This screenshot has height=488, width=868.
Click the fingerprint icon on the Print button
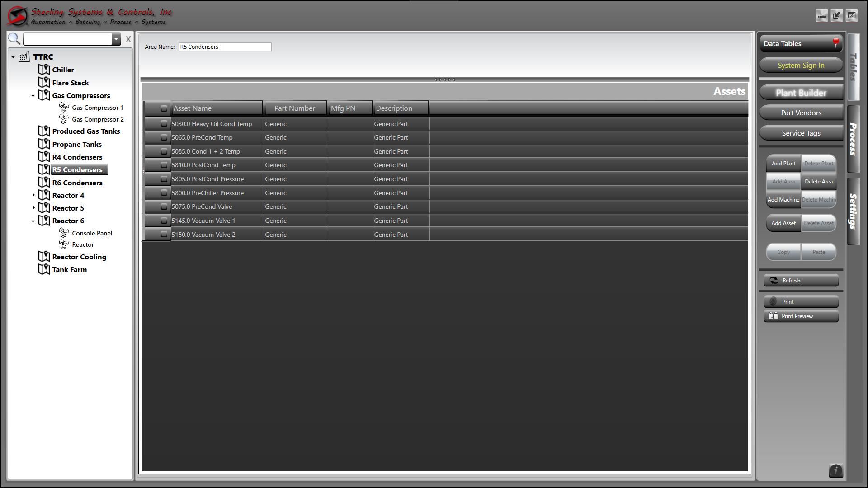tap(774, 301)
